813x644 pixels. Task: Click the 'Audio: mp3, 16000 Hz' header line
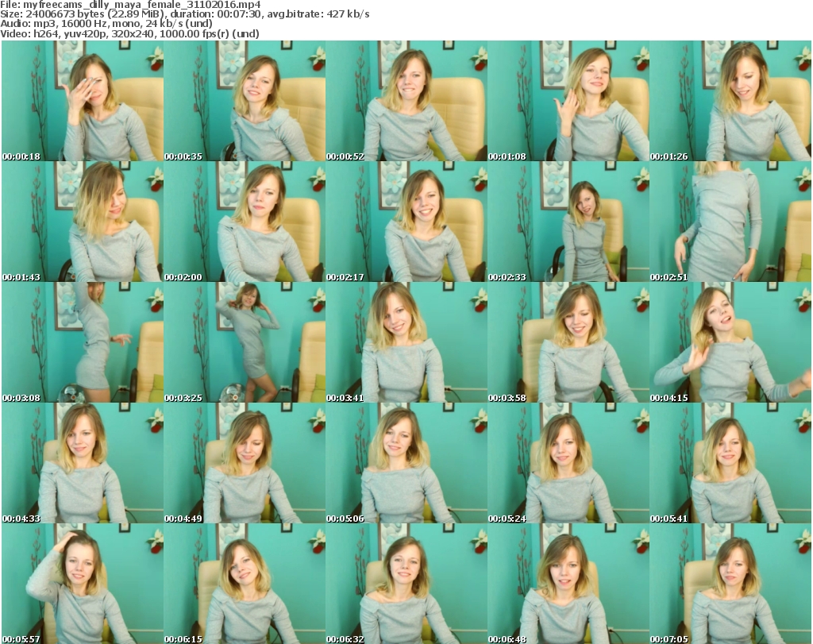point(106,24)
